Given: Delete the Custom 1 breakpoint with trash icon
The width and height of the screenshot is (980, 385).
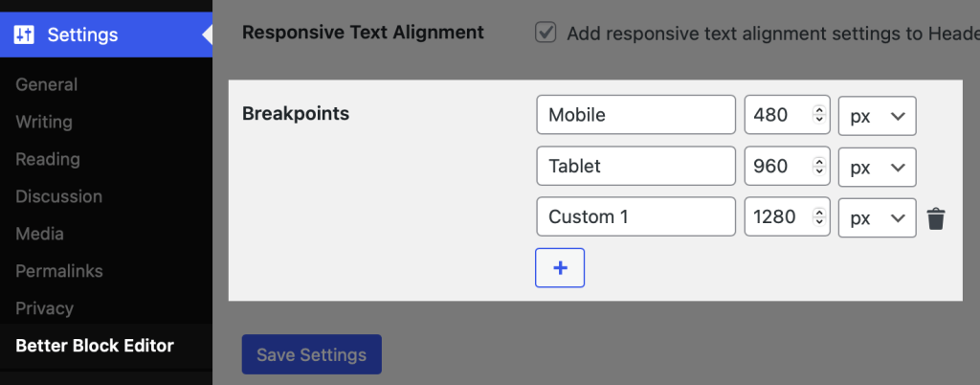Looking at the screenshot, I should click(936, 218).
